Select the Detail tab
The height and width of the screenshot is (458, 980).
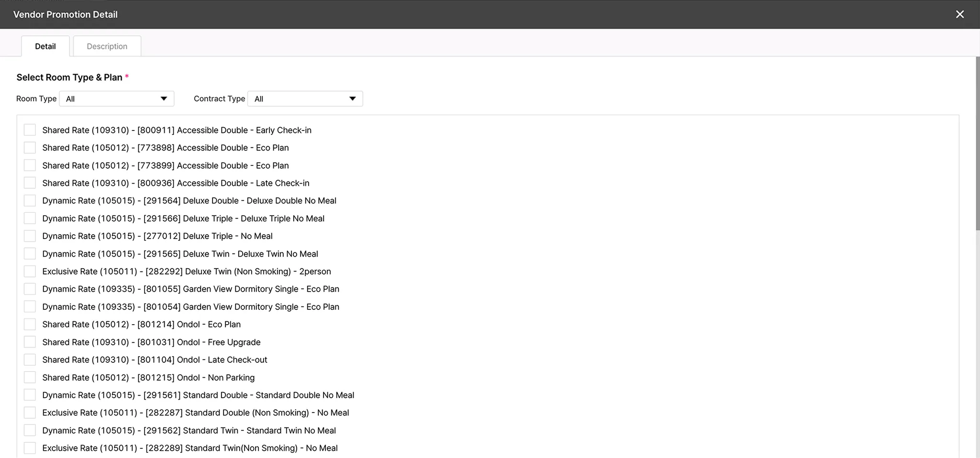pyautogui.click(x=45, y=46)
